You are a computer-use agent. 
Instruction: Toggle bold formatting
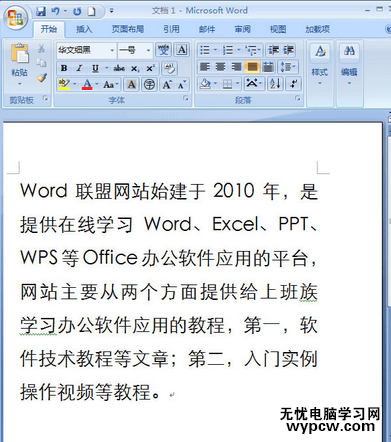coord(64,68)
